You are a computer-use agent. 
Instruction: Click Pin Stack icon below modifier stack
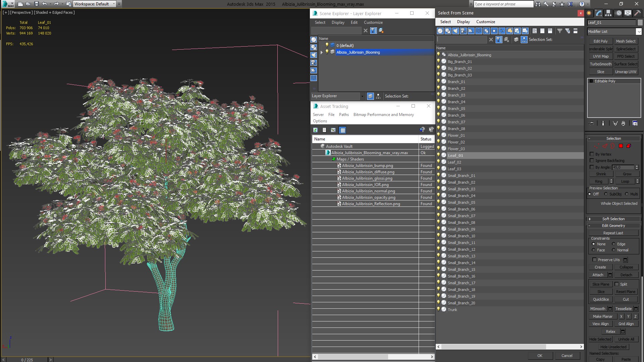[592, 123]
